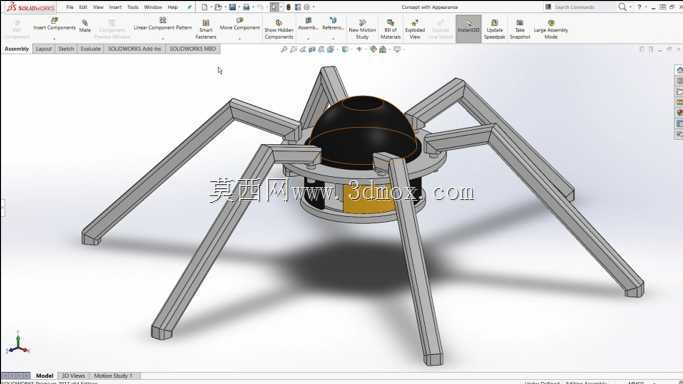Open the Window menu
Image resolution: width=683 pixels, height=384 pixels.
coord(152,7)
